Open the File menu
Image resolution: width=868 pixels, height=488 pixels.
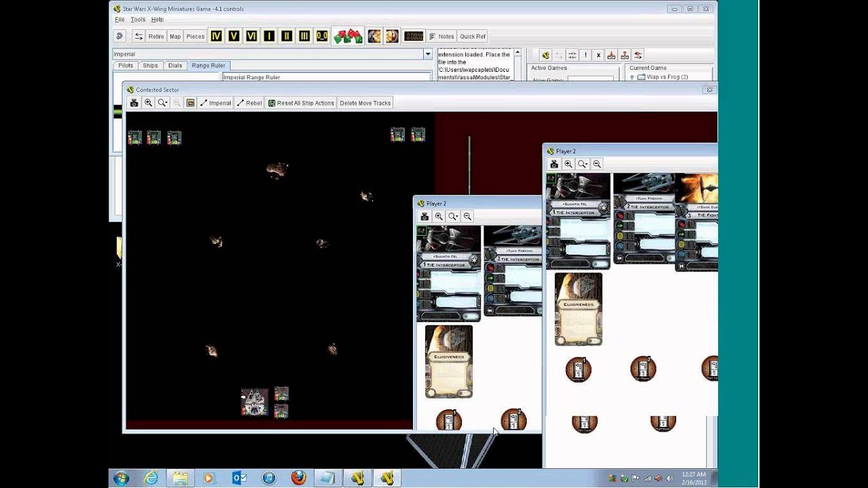pos(119,20)
